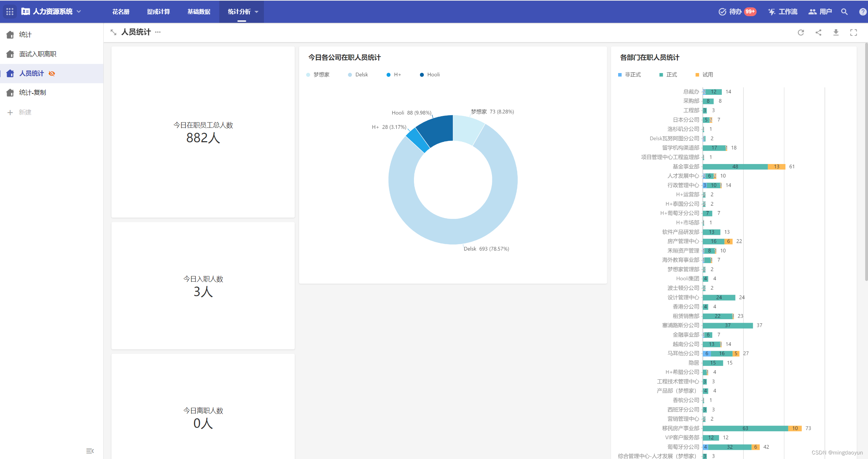Toggle 正式 legend in bar chart
Screen dimensions: 868x459
coord(668,74)
